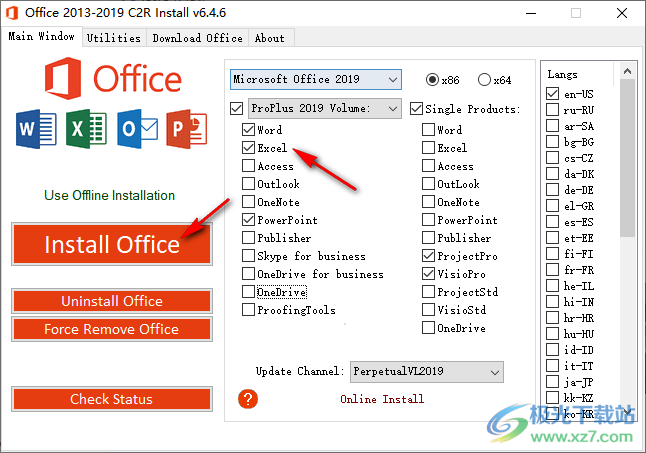Viewport: 646px width, 453px height.
Task: Check OneDrive under Single Products
Action: tap(428, 328)
